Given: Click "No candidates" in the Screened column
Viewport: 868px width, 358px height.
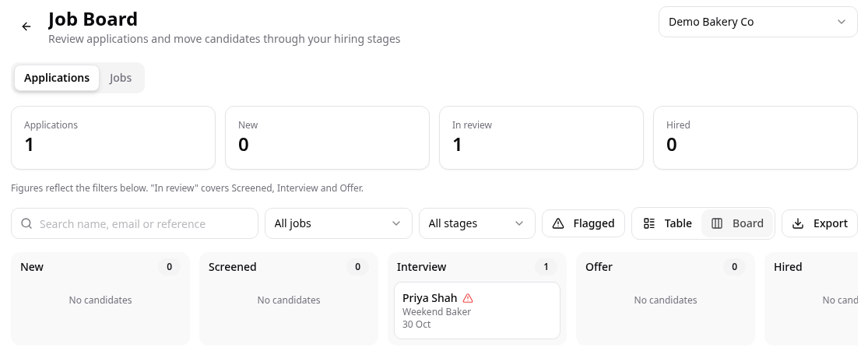Looking at the screenshot, I should [288, 300].
